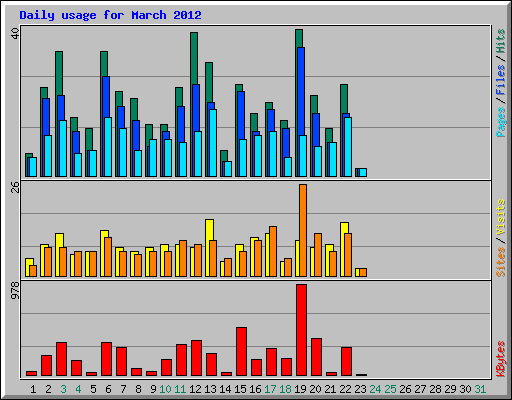Viewport: 512px width, 400px height.
Task: Click day label '8' on the x-axis
Action: pos(138,389)
